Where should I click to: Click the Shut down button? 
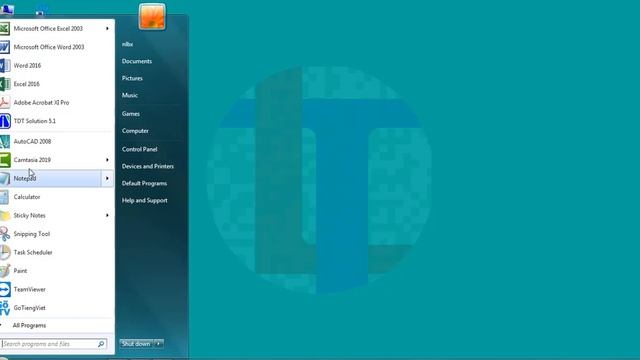(136, 344)
